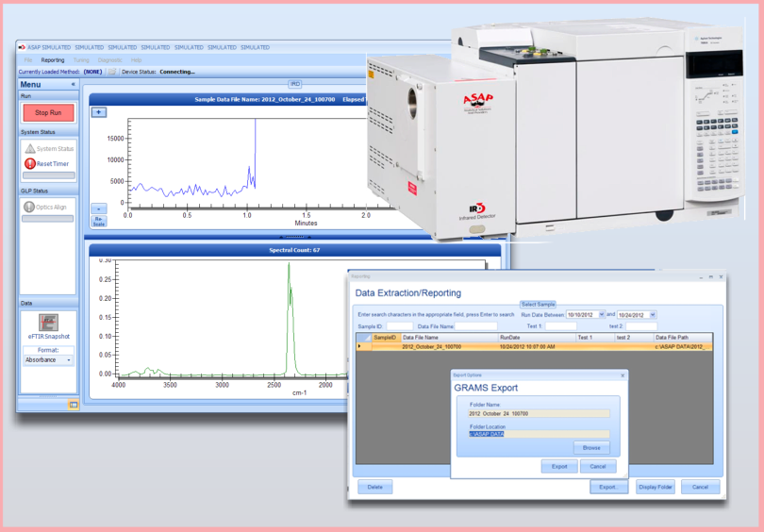Click the Sample ID search field
This screenshot has height=532, width=764.
coord(400,326)
